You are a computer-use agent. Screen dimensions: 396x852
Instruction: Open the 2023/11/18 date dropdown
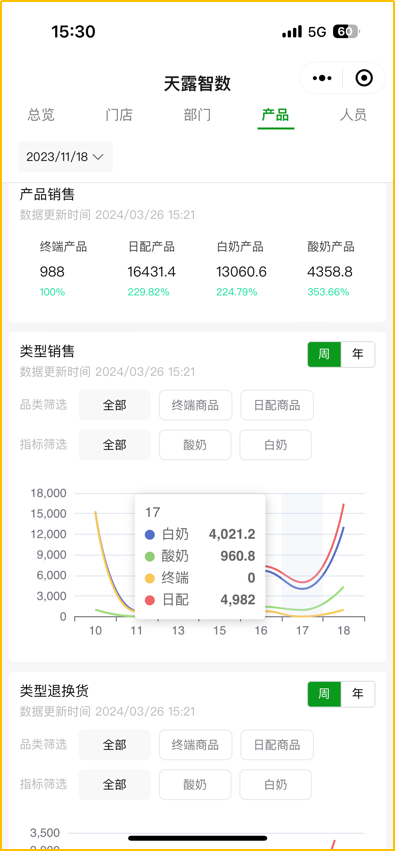coord(65,157)
